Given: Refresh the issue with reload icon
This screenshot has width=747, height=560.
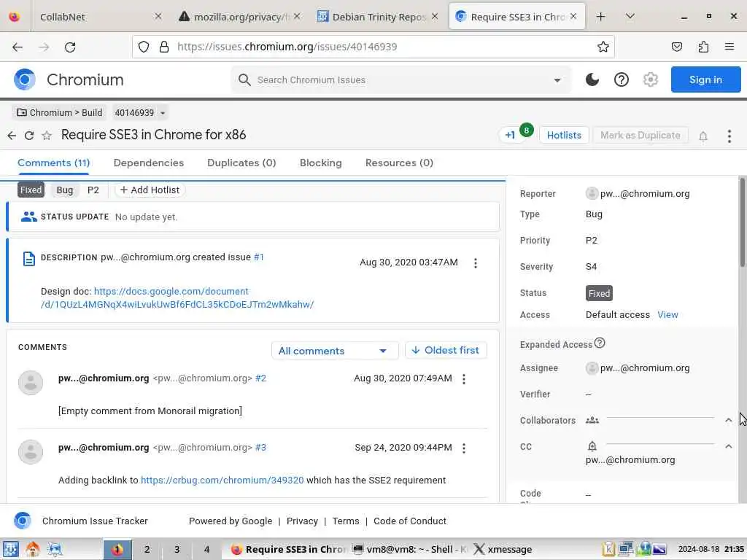Looking at the screenshot, I should click(x=29, y=136).
